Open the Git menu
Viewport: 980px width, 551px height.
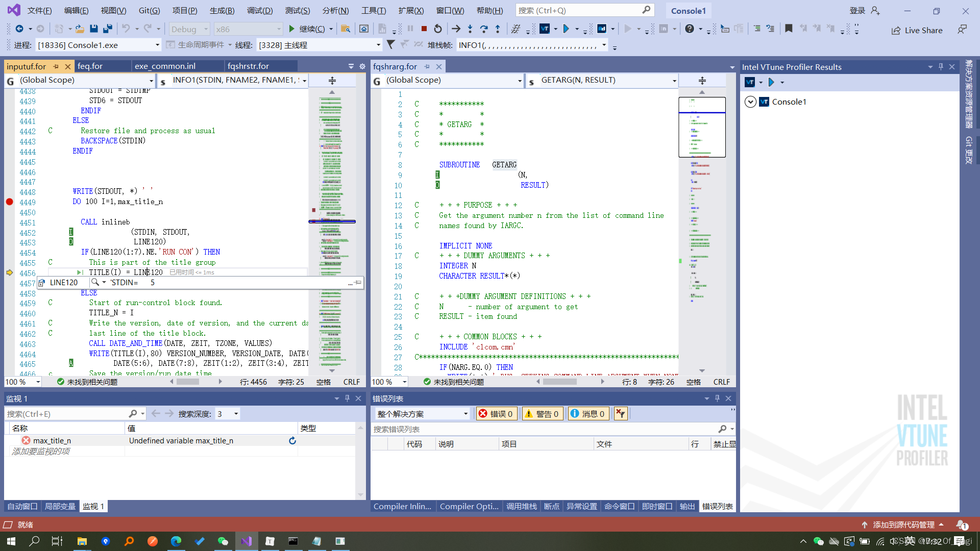pyautogui.click(x=149, y=10)
